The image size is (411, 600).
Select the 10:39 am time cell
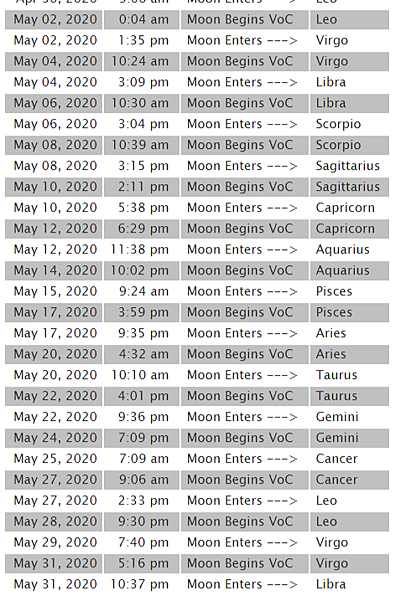[x=141, y=145]
